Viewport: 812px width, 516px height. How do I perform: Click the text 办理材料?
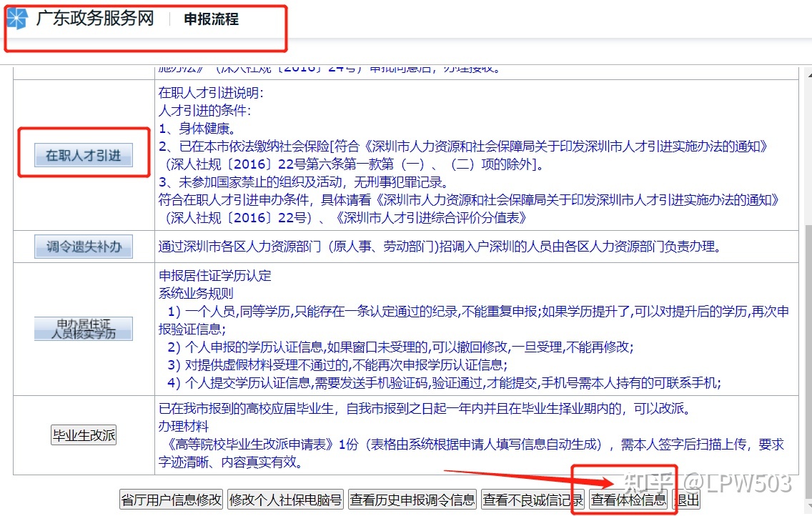[183, 427]
